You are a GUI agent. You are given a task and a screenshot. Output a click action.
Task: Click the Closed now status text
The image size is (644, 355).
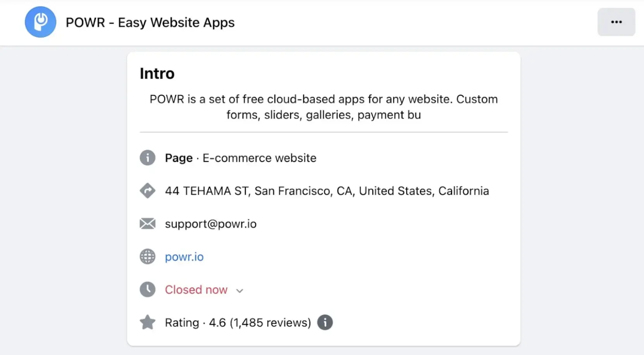(196, 290)
